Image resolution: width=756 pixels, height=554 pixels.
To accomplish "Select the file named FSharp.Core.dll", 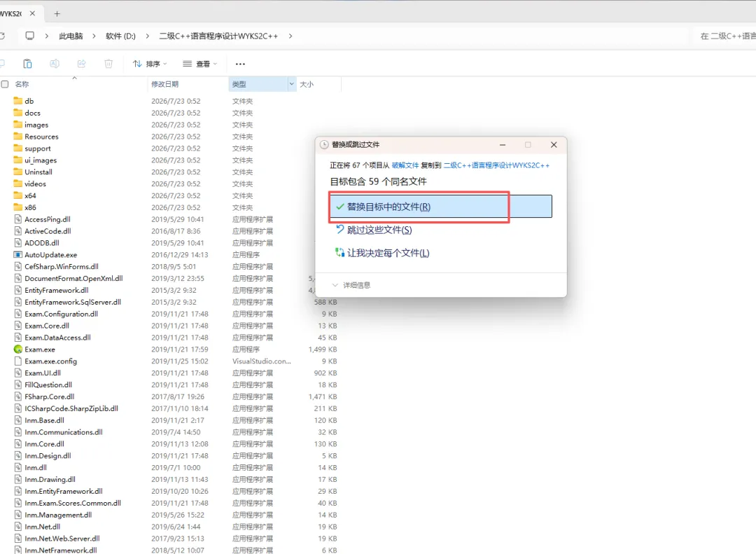I will pos(49,396).
